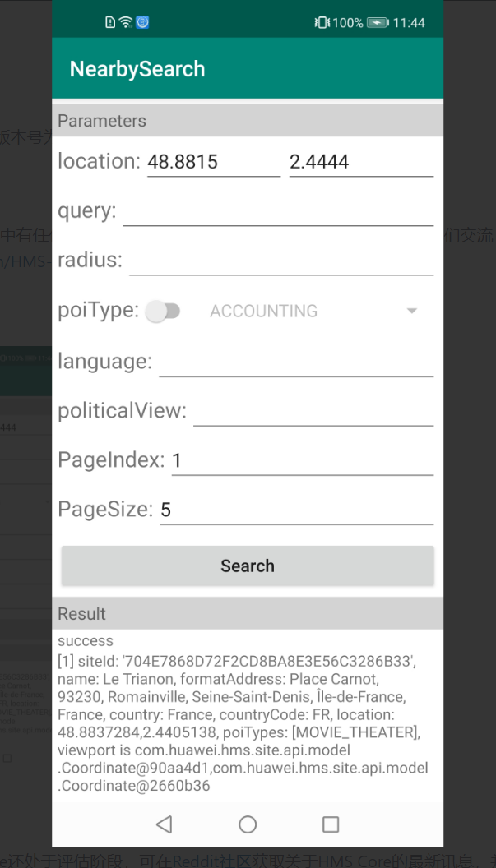Viewport: 496px width, 868px height.
Task: Click the politicalView input field
Action: click(x=313, y=411)
